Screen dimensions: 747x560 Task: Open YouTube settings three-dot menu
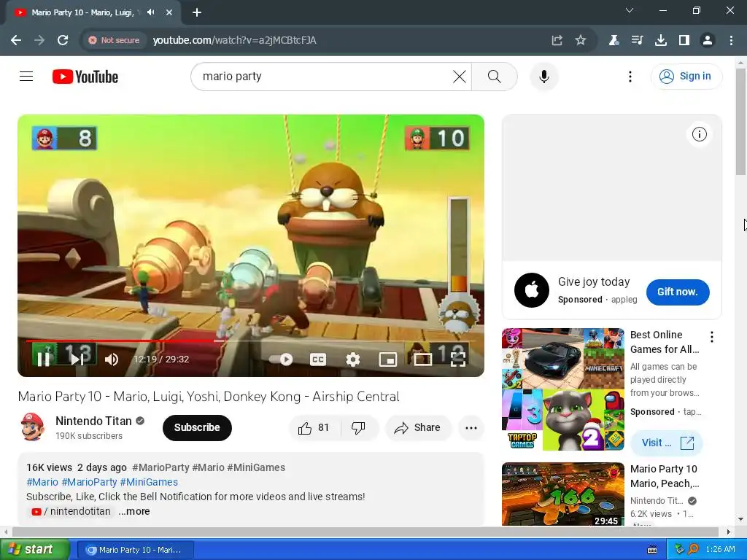(630, 76)
